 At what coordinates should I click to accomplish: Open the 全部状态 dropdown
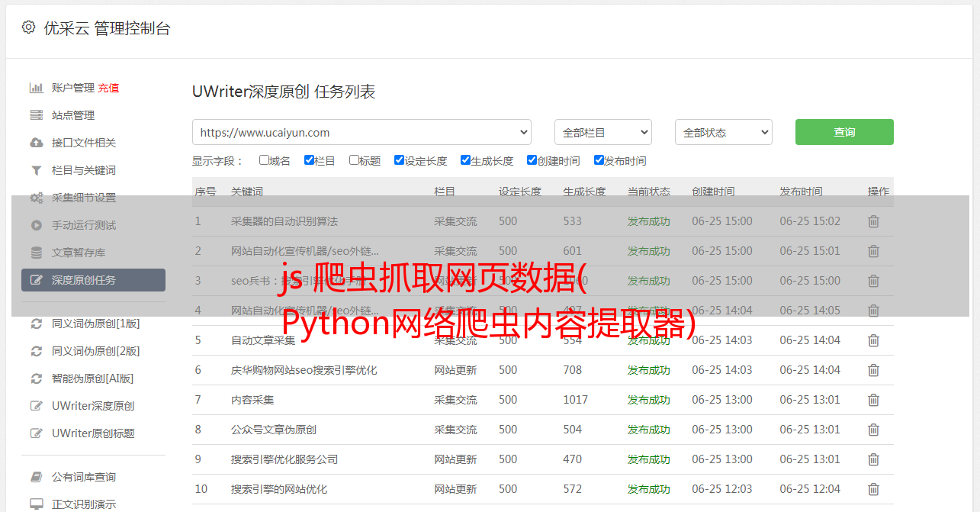(723, 132)
